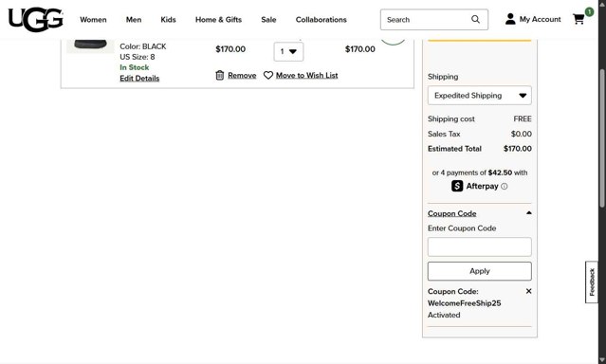The width and height of the screenshot is (606, 364).
Task: Click the Afterpay logo icon
Action: coord(457,186)
